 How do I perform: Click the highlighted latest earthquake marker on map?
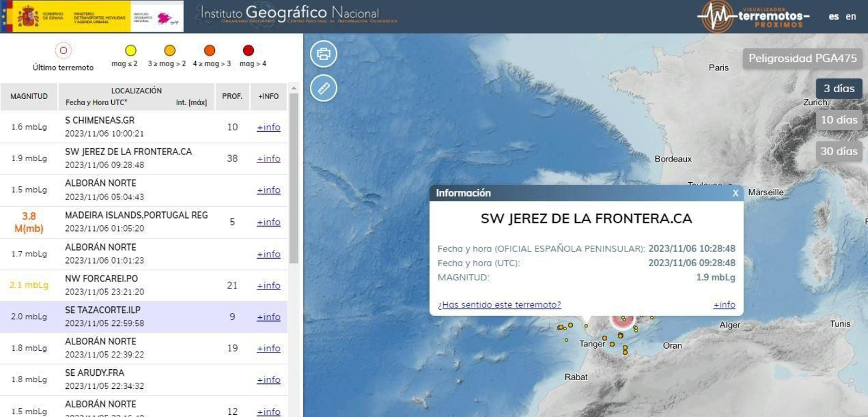(x=623, y=319)
